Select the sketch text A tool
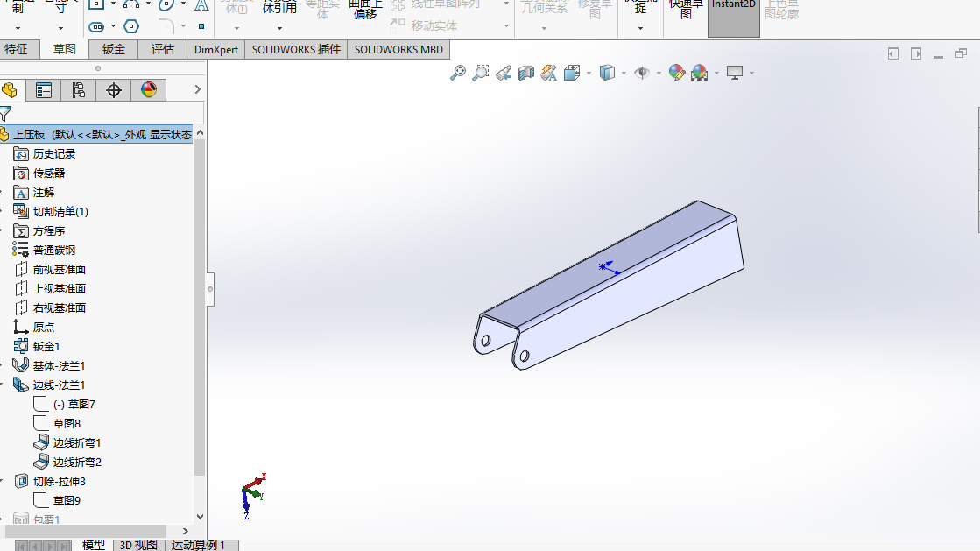The width and height of the screenshot is (980, 551). (x=201, y=5)
